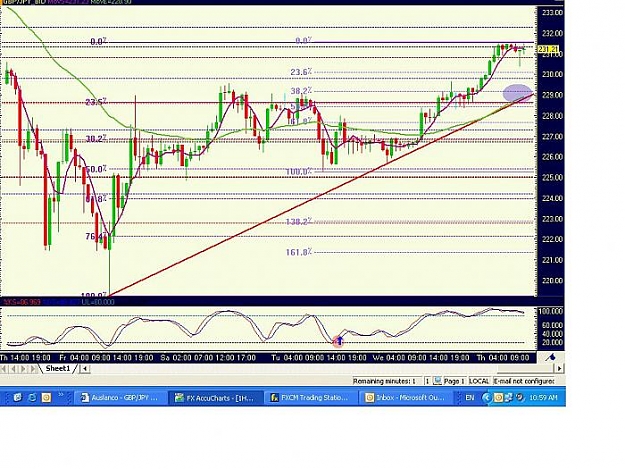Open Inbox Microsoft Outlook taskbar button
625x469 pixels.
(x=406, y=397)
